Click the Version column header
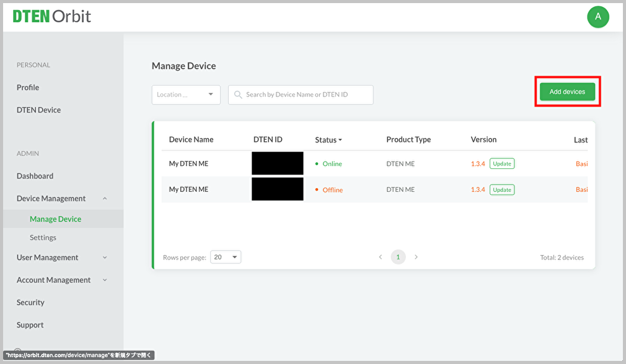Image resolution: width=626 pixels, height=364 pixels. [x=483, y=139]
